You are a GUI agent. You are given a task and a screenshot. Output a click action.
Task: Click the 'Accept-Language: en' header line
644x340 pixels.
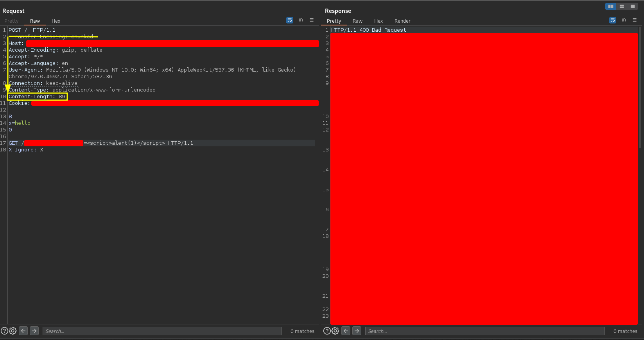pos(38,63)
